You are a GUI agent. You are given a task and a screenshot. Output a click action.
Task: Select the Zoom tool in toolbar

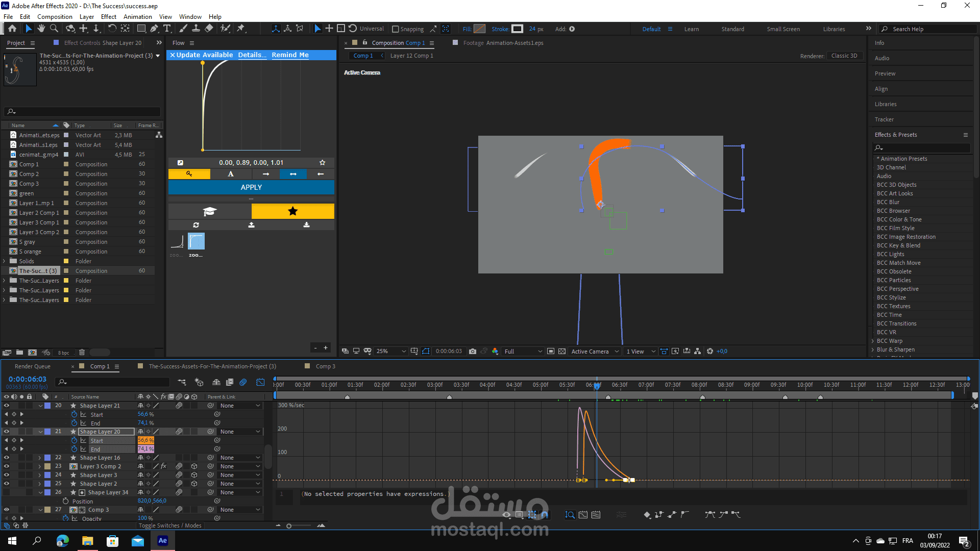click(54, 29)
